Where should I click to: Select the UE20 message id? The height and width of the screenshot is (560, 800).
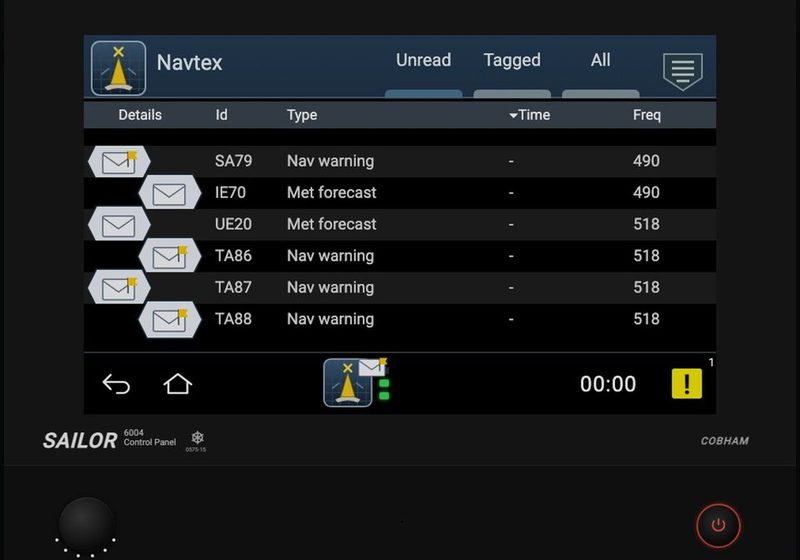tap(233, 224)
